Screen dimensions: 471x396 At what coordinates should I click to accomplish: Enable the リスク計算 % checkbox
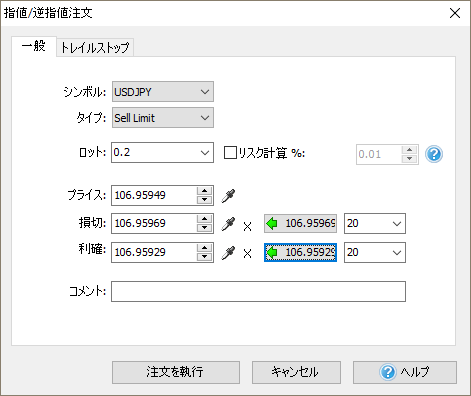tap(230, 153)
